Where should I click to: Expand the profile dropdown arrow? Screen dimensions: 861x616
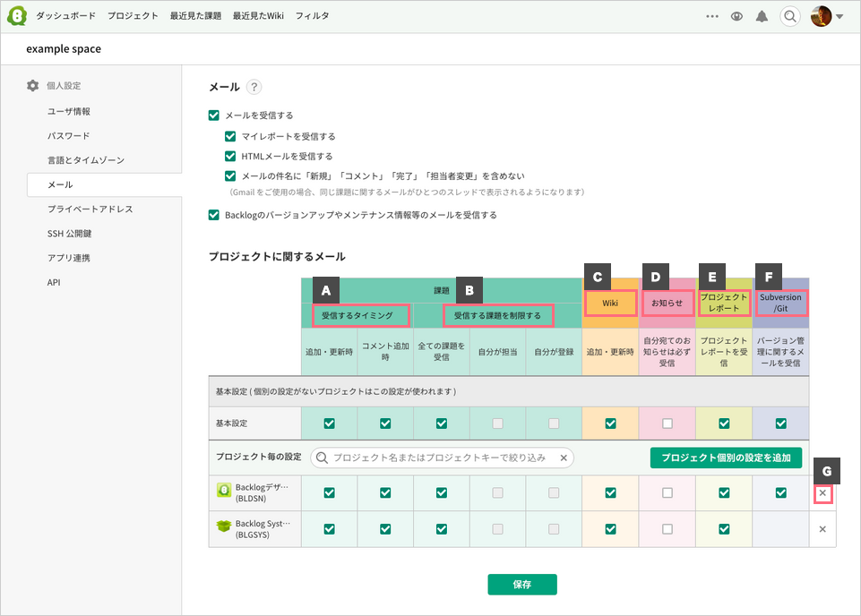click(x=839, y=16)
